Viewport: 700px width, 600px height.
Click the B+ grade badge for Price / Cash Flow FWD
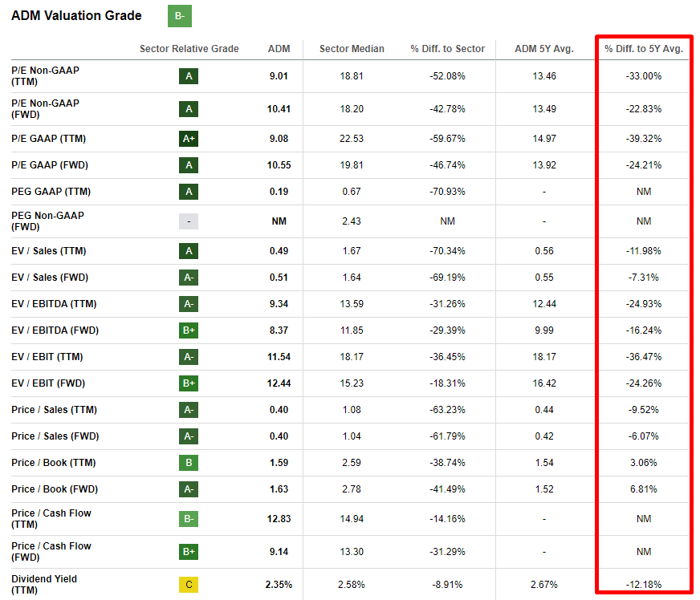pyautogui.click(x=188, y=551)
